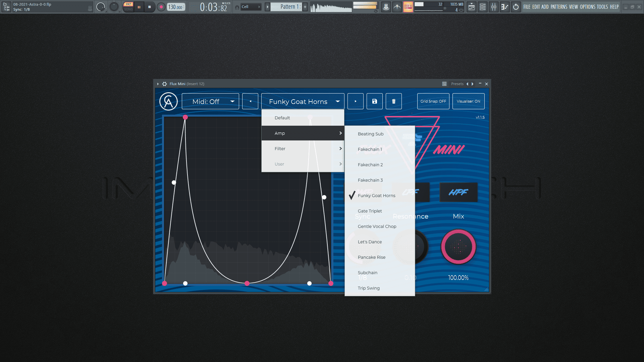Stop playback in the transport bar
Screen dimensions: 644x362
coord(150,7)
